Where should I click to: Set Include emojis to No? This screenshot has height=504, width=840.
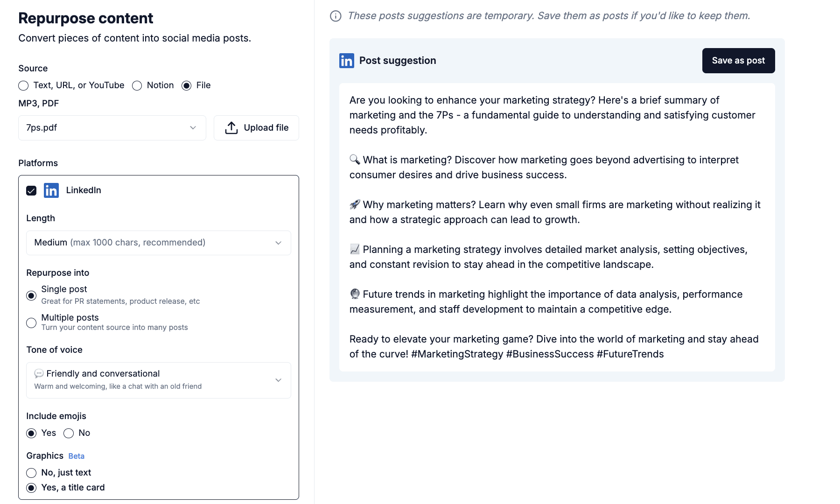[x=69, y=433]
